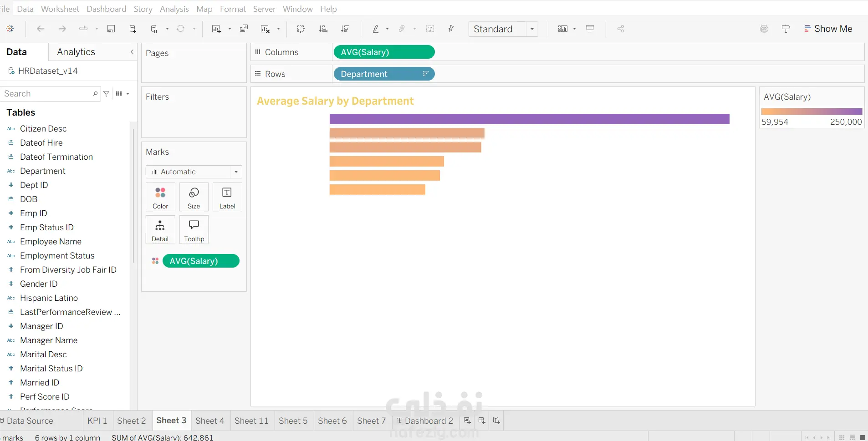
Task: Click the chart title Average Salary by Department
Action: 335,101
